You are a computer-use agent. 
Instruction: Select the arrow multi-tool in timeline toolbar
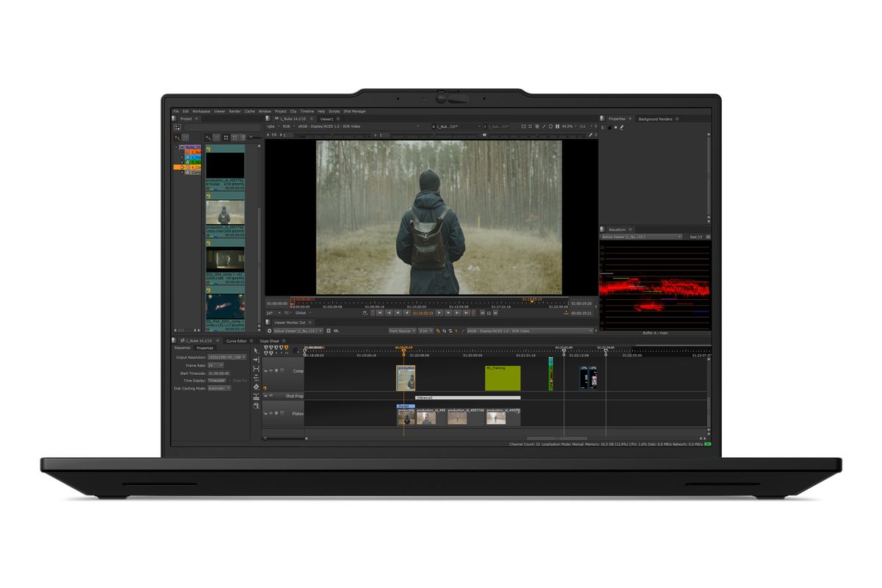(x=256, y=351)
